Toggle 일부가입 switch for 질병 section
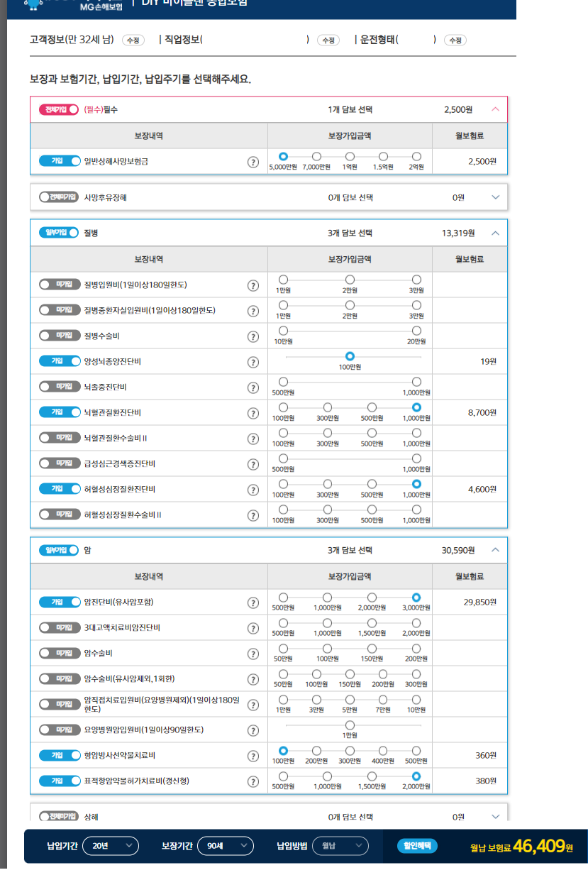This screenshot has height=875, width=588. coord(58,233)
